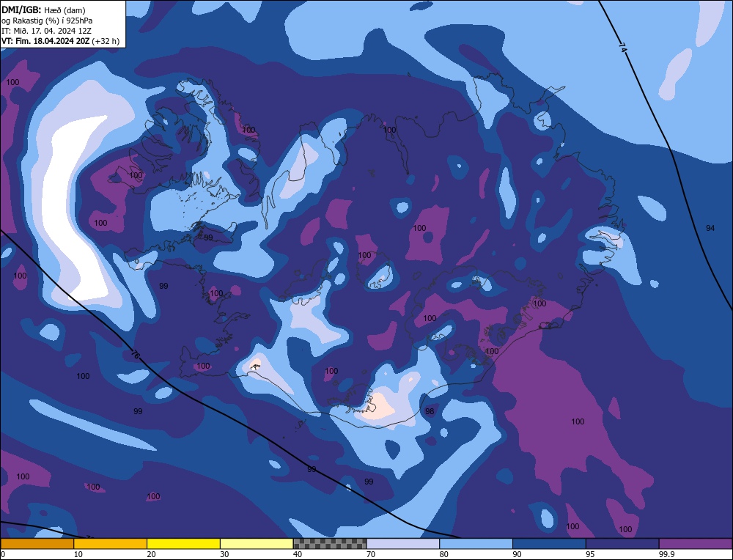Click the medium blue 90–95 legend swatch
The width and height of the screenshot is (733, 560).
[549, 544]
